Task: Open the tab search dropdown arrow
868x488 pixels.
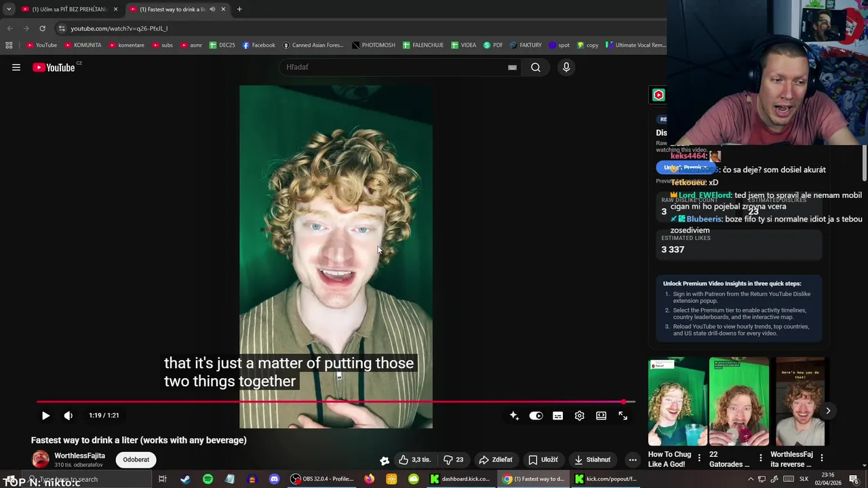Action: [8, 9]
